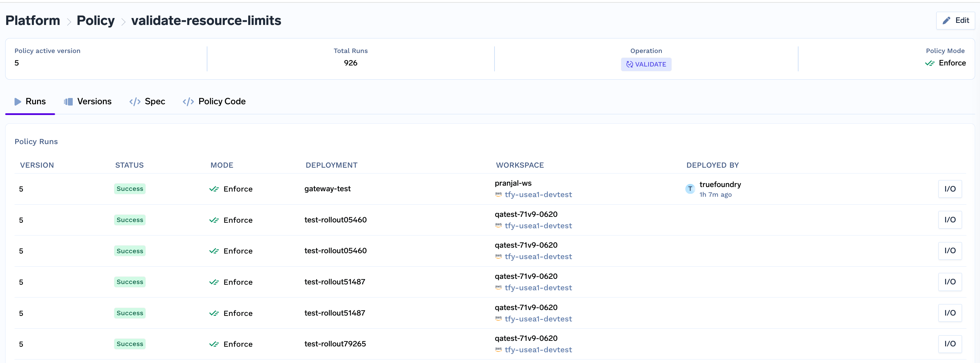This screenshot has width=980, height=363.
Task: Click WORKSPACE column header
Action: [x=520, y=165]
